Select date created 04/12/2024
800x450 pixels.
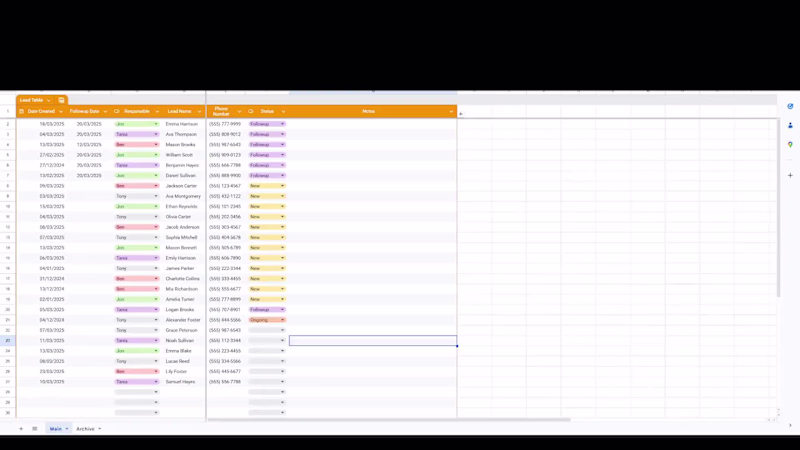[52, 320]
